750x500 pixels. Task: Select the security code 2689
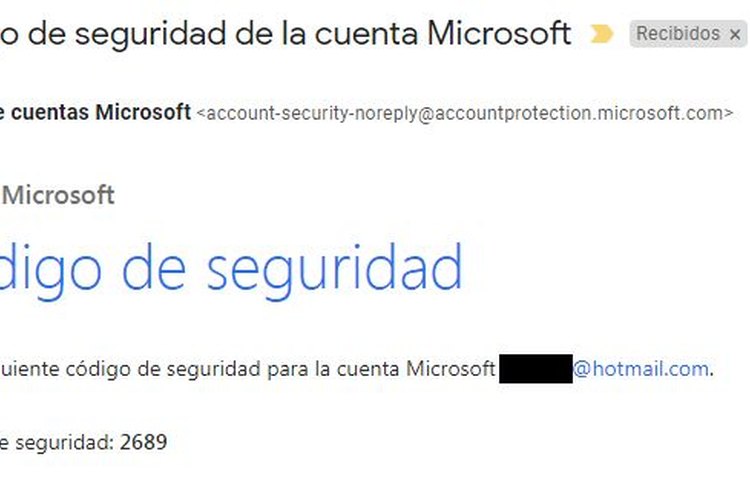pyautogui.click(x=143, y=442)
